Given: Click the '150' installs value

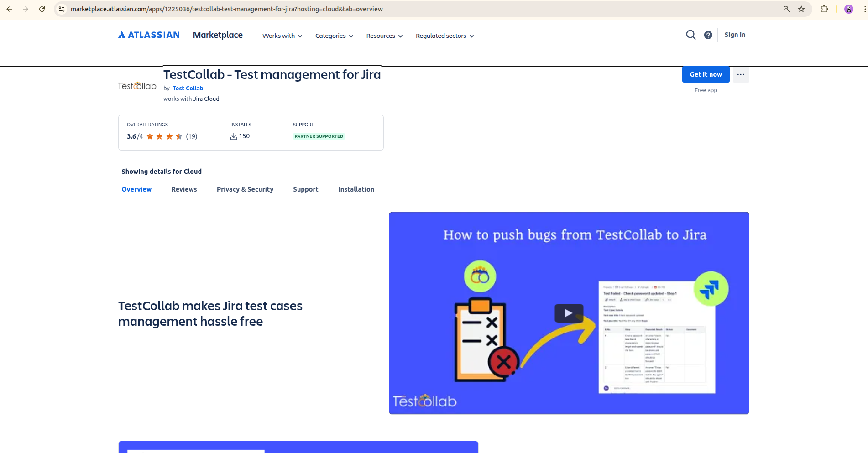Looking at the screenshot, I should (245, 136).
